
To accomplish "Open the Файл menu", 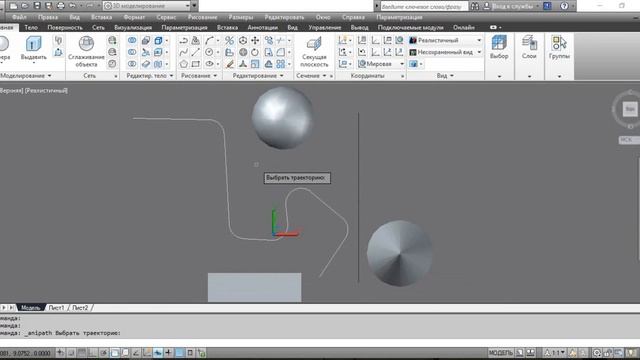I will point(19,17).
